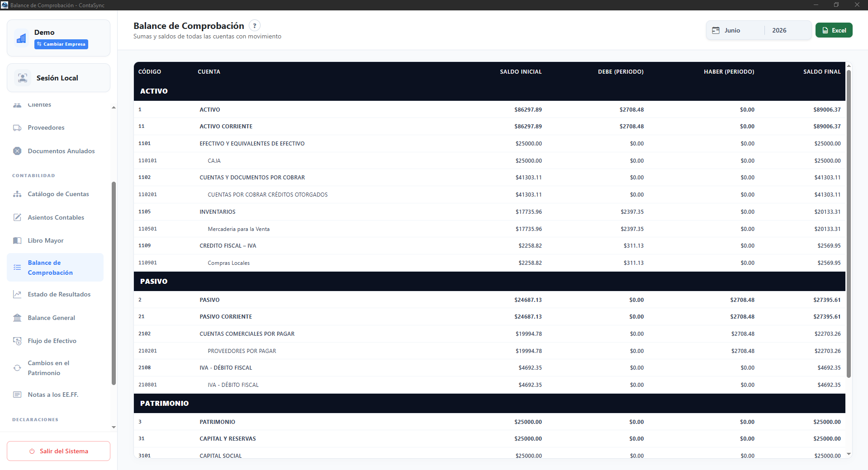Click the SALDO FINAL column header
The height and width of the screenshot is (470, 868).
click(822, 72)
